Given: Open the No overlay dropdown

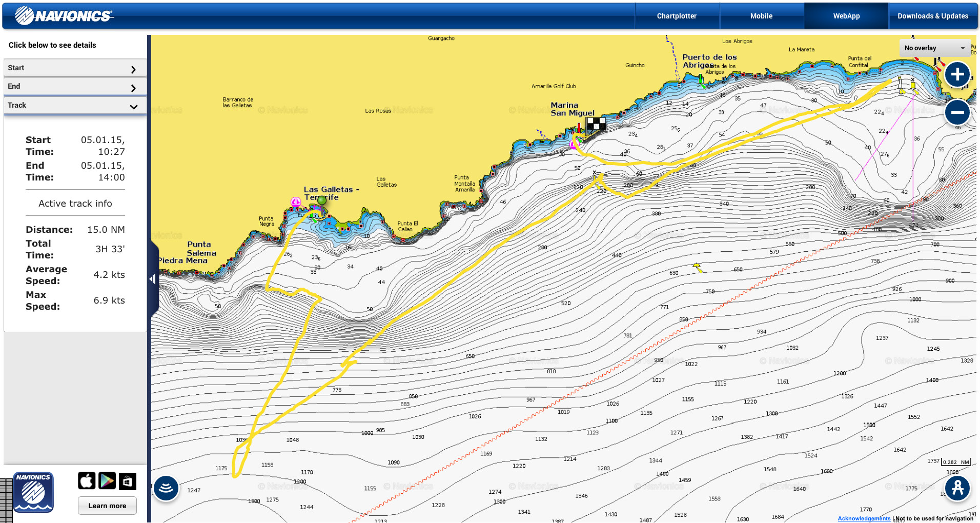Looking at the screenshot, I should (935, 48).
